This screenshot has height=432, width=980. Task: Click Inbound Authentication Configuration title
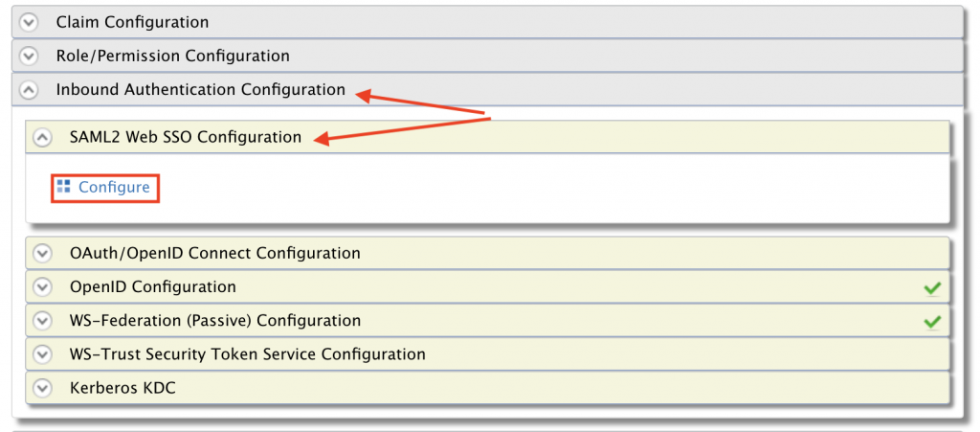tap(200, 90)
